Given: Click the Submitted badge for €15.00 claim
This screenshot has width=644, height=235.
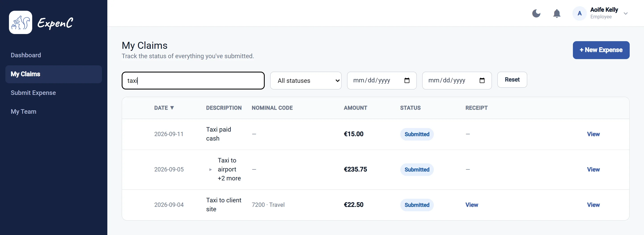Looking at the screenshot, I should 417,134.
